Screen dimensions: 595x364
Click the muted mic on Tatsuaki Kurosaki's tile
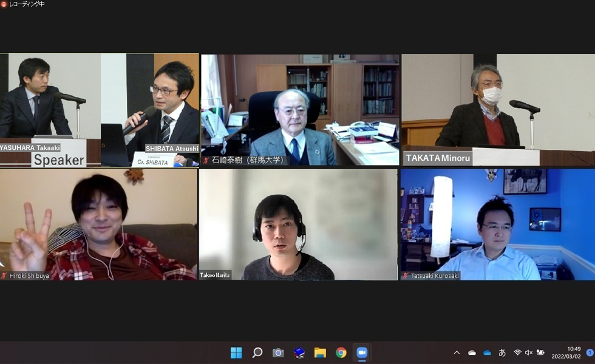point(406,275)
